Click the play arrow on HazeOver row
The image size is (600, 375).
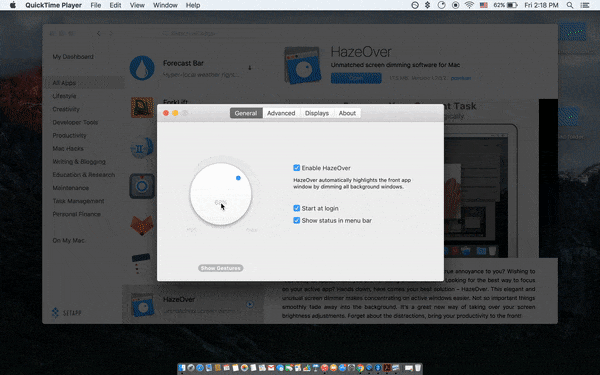click(x=250, y=304)
